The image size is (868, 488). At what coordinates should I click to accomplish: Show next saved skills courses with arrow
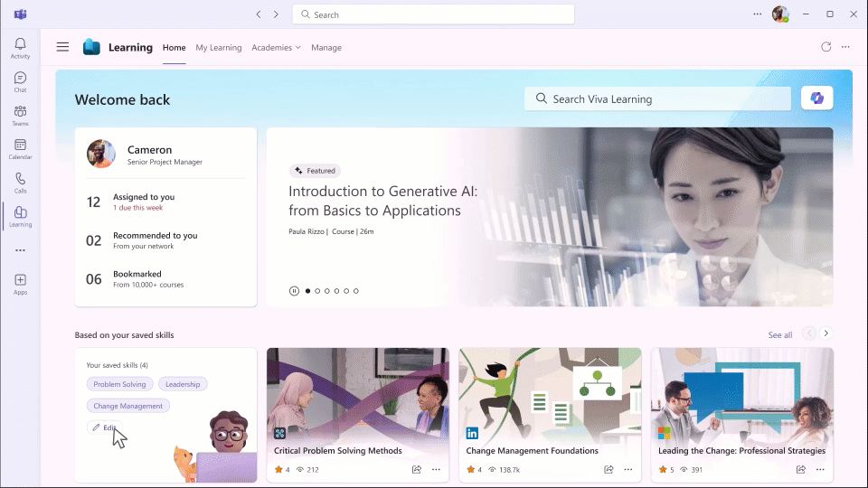pyautogui.click(x=826, y=333)
